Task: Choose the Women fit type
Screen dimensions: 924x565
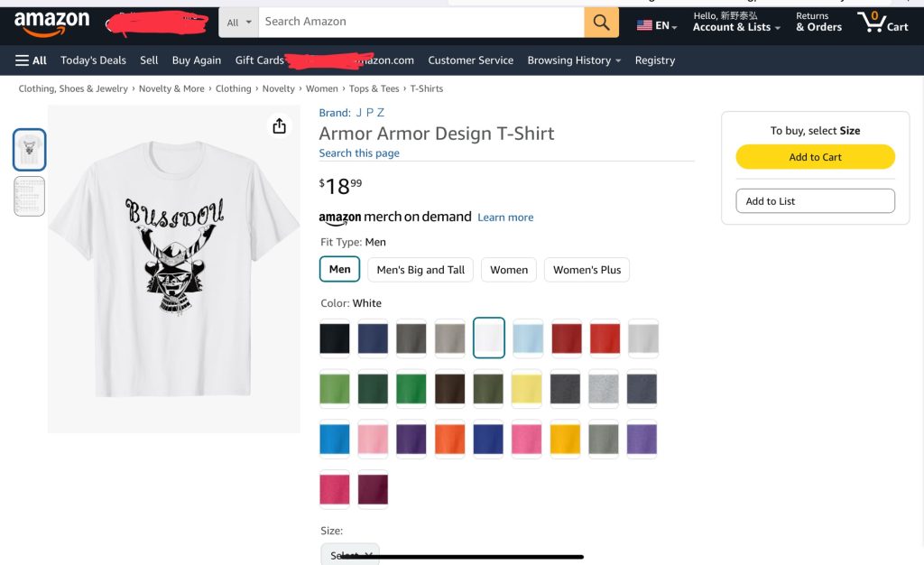Action: coord(509,270)
